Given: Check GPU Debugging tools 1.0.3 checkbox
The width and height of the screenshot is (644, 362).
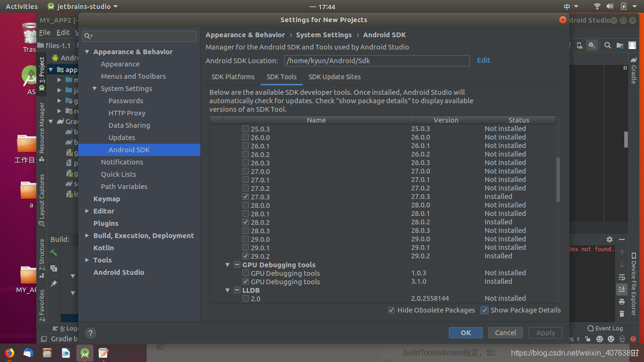Looking at the screenshot, I should 246,273.
